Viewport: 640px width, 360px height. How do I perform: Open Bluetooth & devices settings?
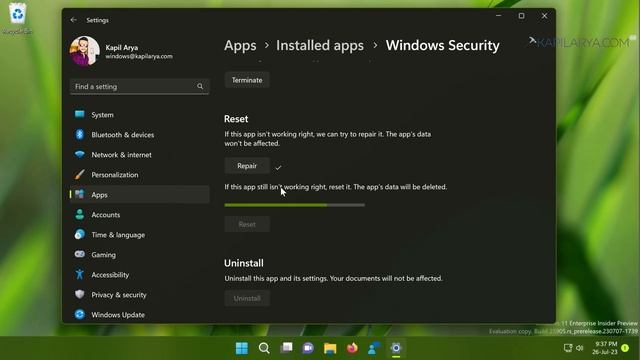click(x=140, y=135)
